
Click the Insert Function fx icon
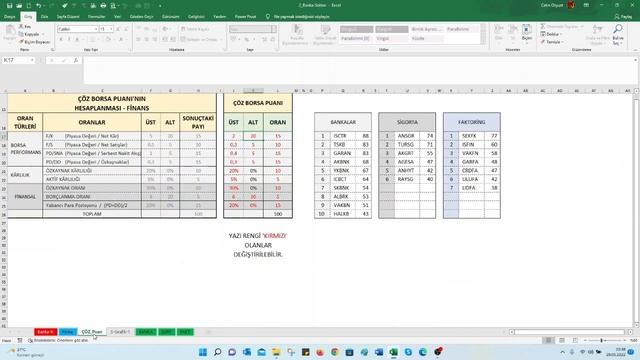[76, 60]
